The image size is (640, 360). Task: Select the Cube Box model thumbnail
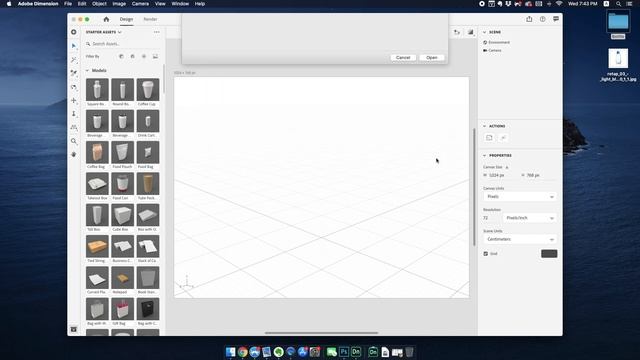click(x=122, y=215)
